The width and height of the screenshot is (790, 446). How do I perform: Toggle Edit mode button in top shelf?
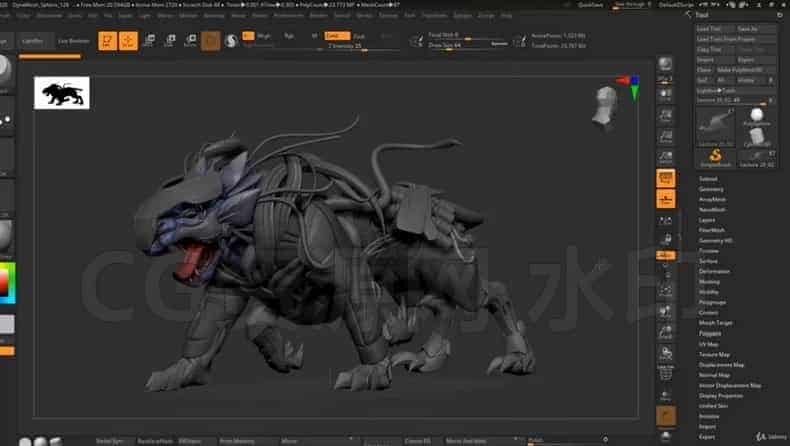[107, 41]
